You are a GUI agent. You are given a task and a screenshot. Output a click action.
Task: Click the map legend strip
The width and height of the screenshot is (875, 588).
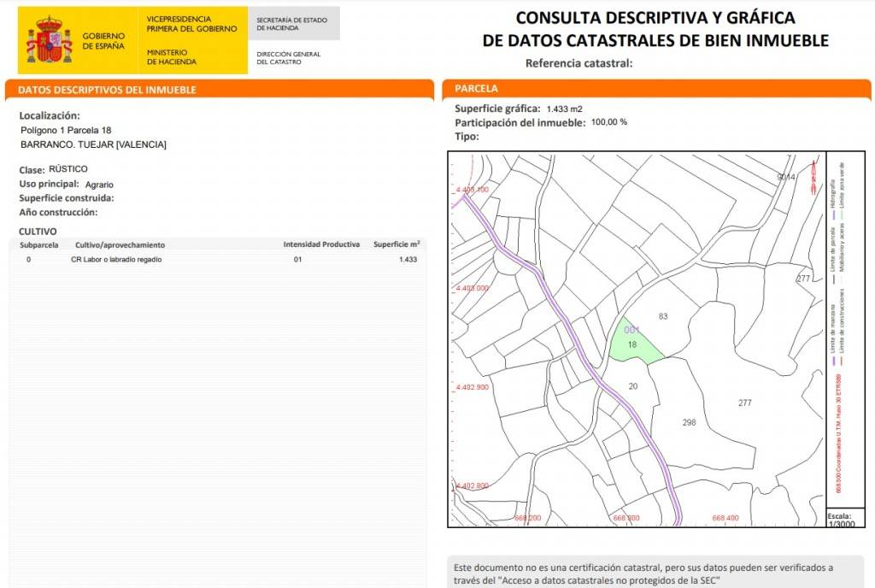(845, 328)
